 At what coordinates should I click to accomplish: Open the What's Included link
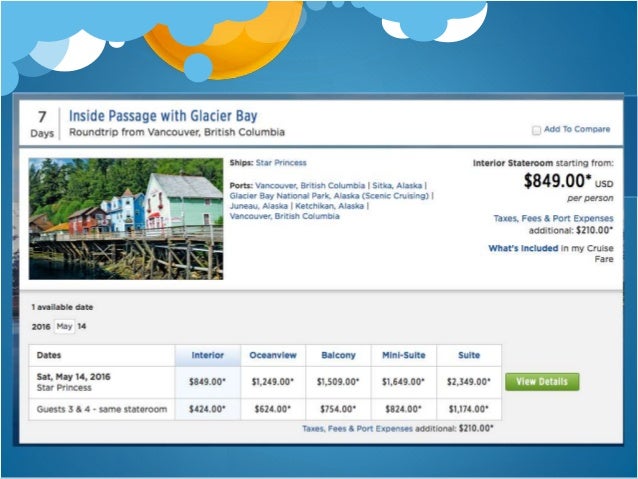(x=522, y=248)
